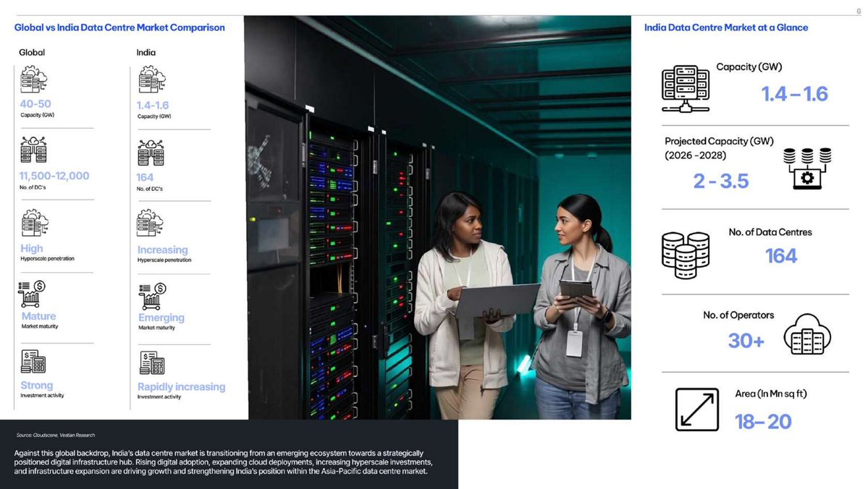Viewport: 868px width, 489px height.
Task: Click the '164' value in India comparison column
Action: 145,177
